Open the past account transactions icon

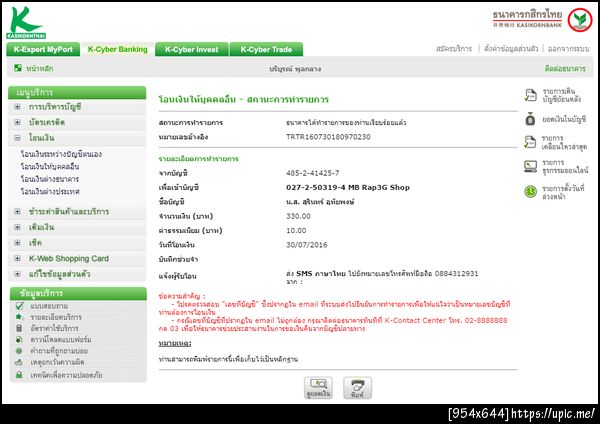[x=530, y=95]
